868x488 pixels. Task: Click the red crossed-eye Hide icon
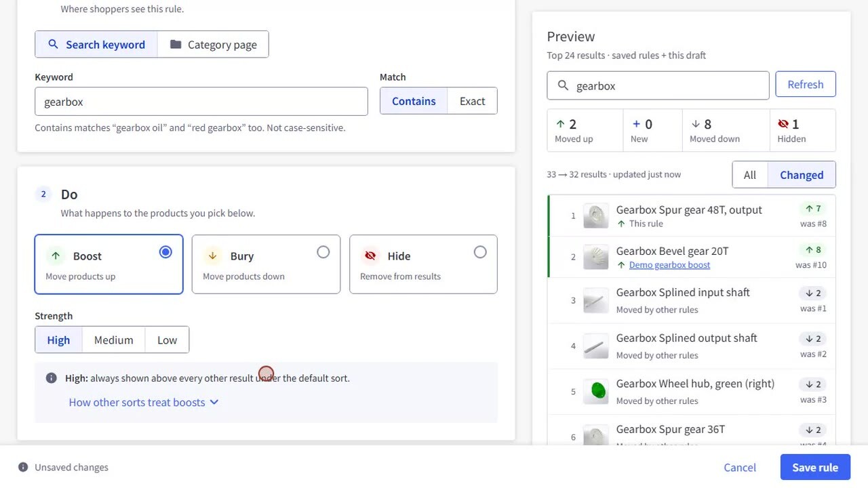(x=370, y=256)
